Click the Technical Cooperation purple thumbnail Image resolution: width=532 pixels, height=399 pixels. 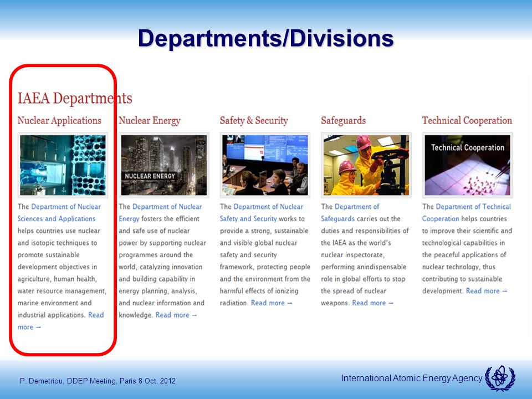click(x=467, y=165)
